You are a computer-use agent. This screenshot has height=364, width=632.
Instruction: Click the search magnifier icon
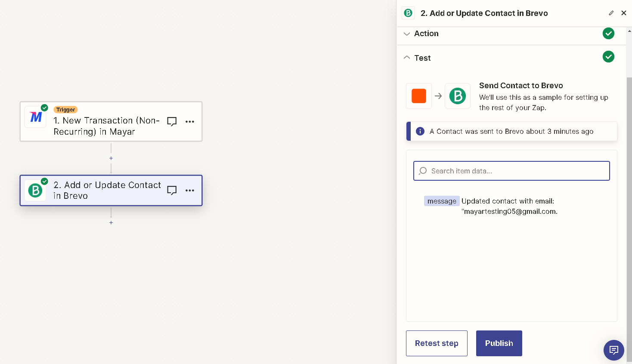[x=423, y=171]
